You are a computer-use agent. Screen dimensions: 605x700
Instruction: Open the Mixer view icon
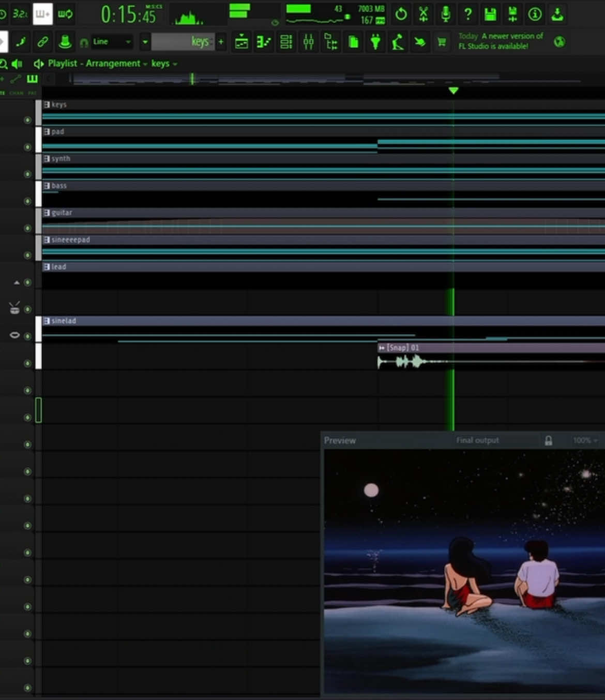[x=309, y=42]
